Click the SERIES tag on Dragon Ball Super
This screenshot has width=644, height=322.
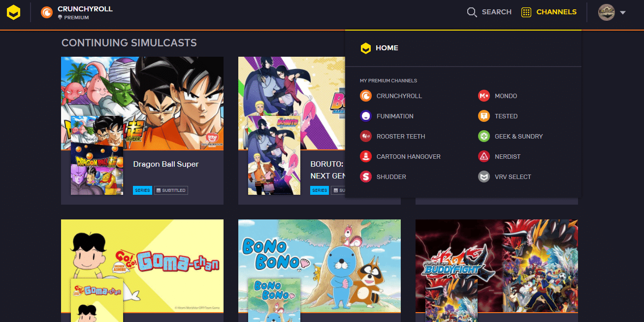(x=142, y=190)
